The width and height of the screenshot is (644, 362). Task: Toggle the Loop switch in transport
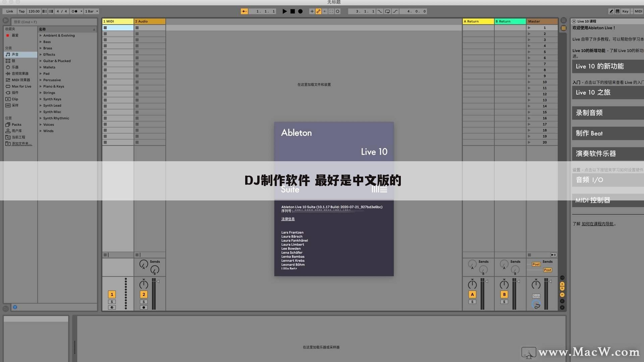[x=387, y=11]
